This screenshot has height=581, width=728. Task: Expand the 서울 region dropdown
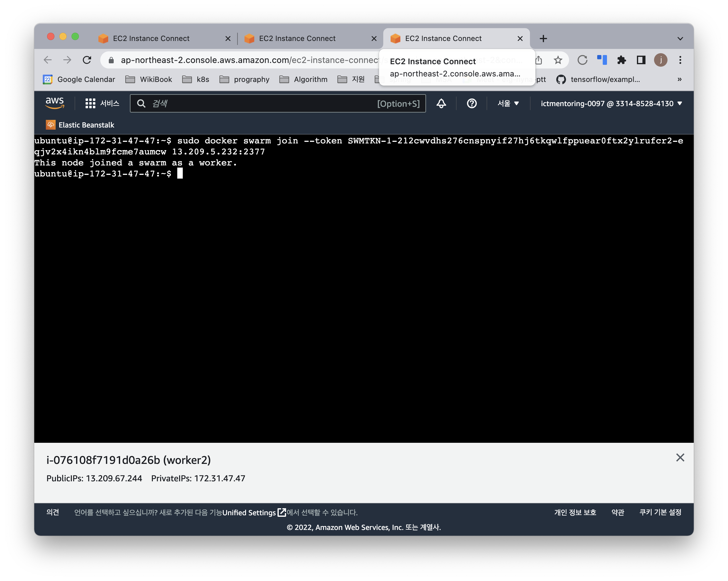click(508, 103)
